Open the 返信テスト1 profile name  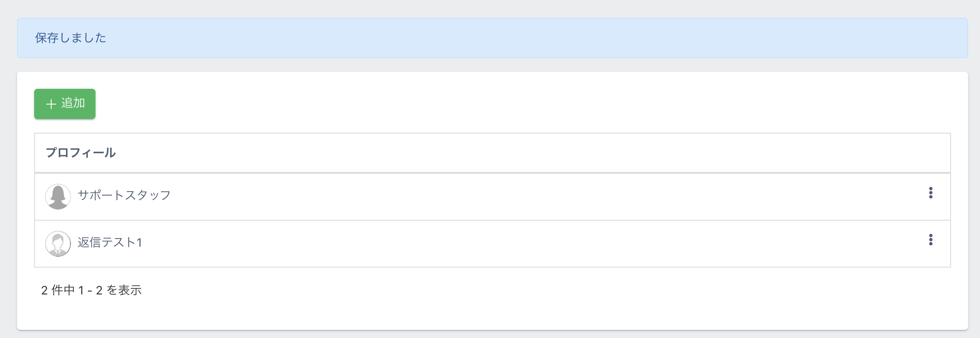(x=110, y=242)
